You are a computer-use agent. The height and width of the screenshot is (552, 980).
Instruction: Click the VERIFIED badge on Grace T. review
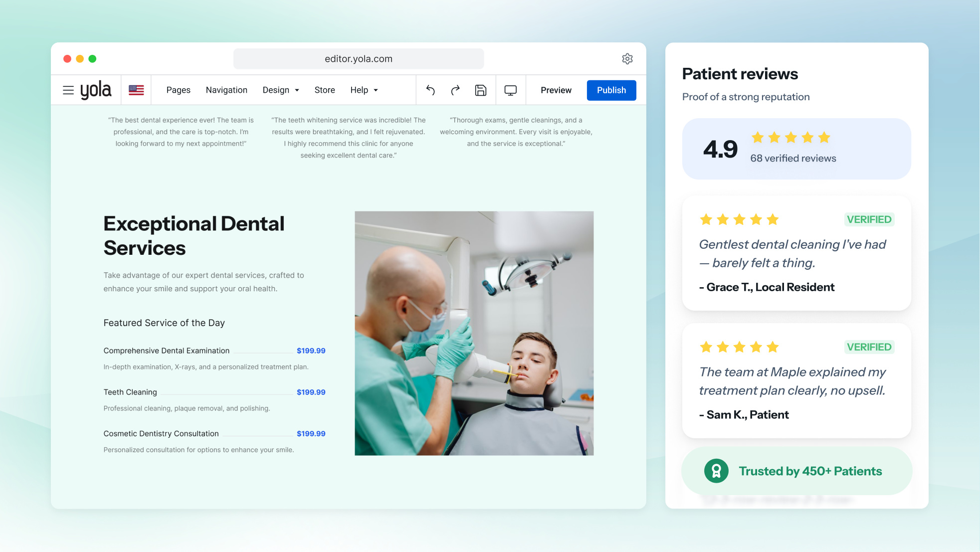pyautogui.click(x=869, y=219)
